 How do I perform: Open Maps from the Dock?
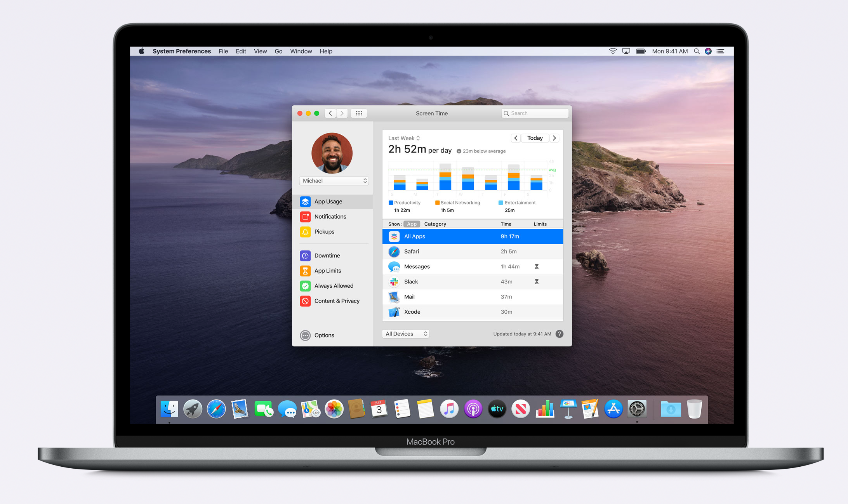tap(311, 409)
